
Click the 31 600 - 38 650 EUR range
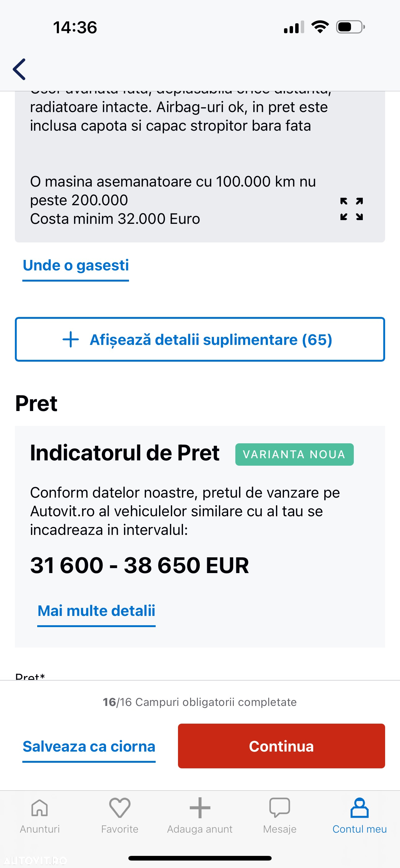[x=140, y=565]
